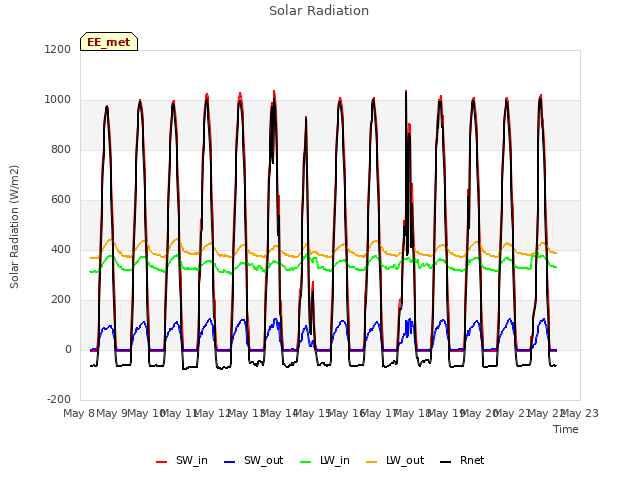Click the 200 y-axis tick label
This screenshot has height=480, width=640.
pyautogui.click(x=61, y=300)
